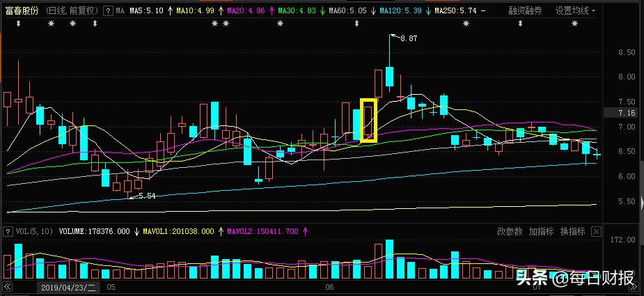
Task: Select the MA60:5.05 value
Action: 347,11
